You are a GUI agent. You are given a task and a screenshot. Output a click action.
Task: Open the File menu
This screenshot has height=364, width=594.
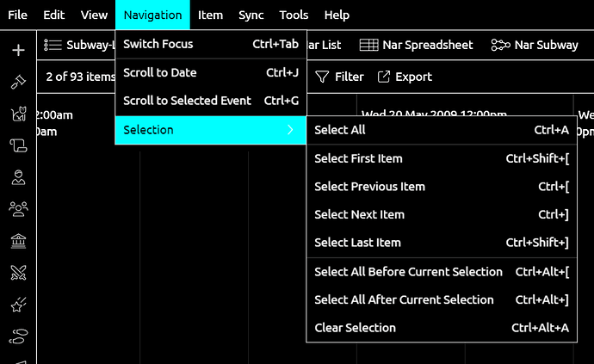tap(17, 15)
